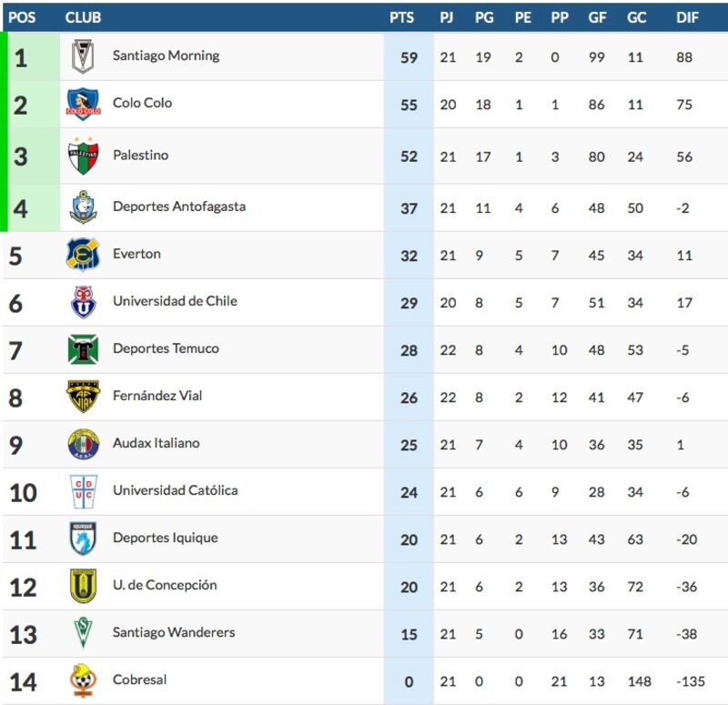Click the Deportes Antofagasta crest
This screenshot has height=705, width=728.
(84, 207)
